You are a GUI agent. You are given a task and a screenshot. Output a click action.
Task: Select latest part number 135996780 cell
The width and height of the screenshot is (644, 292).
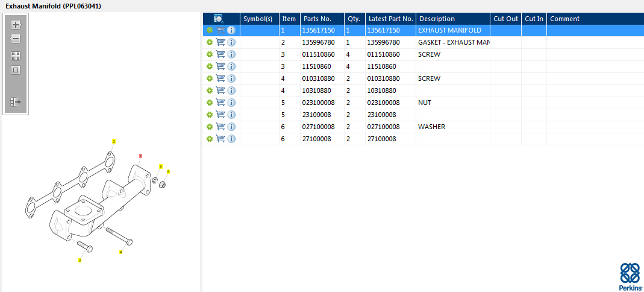click(390, 42)
